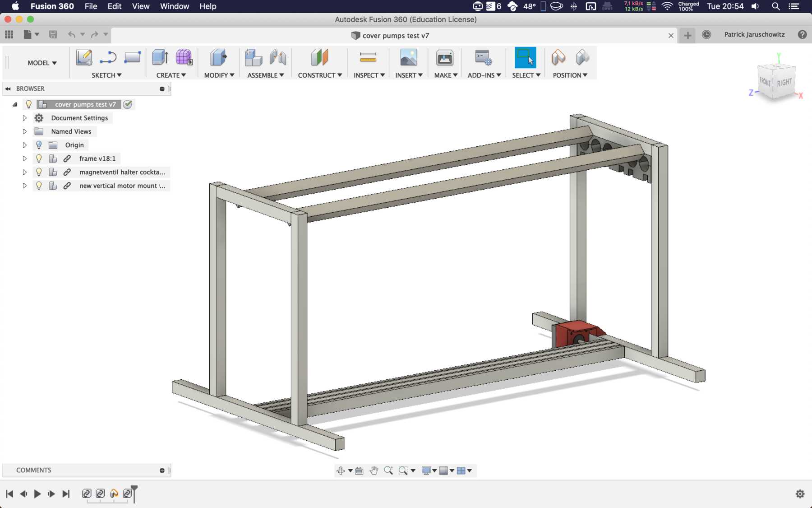Expand the COMMENTS panel plus button
The image size is (812, 508).
tap(162, 471)
